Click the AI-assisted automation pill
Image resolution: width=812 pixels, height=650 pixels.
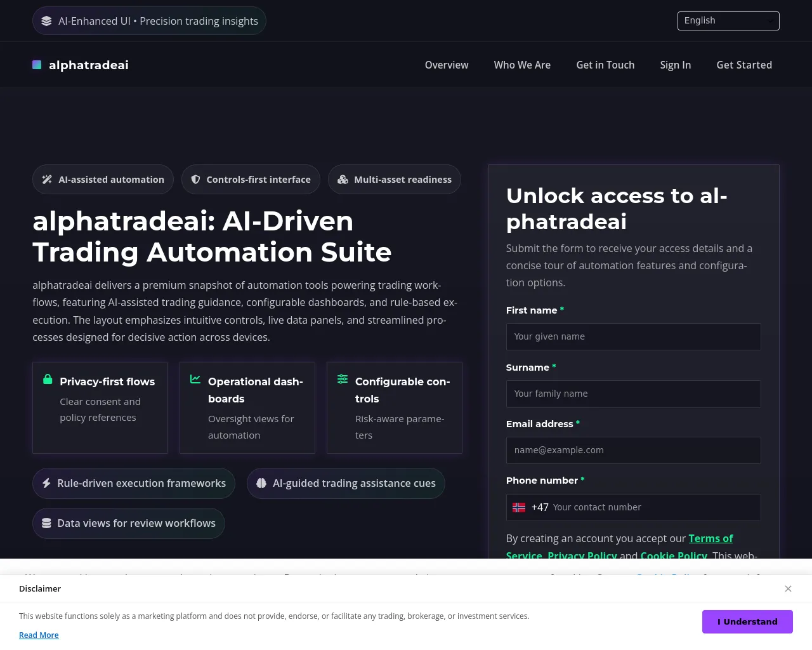(x=103, y=180)
